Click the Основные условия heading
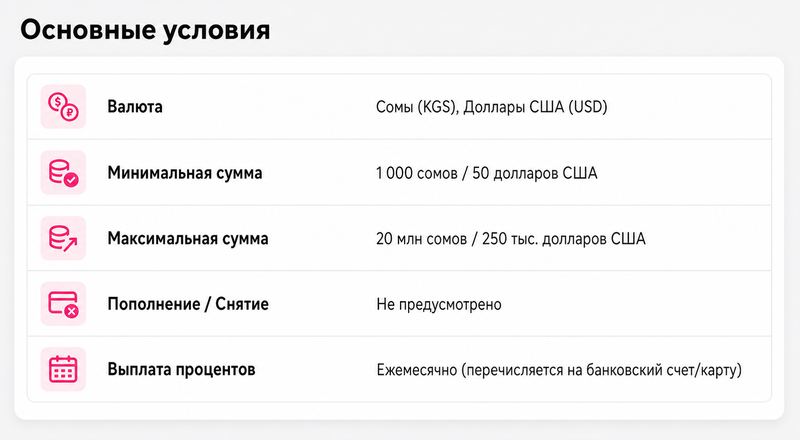The height and width of the screenshot is (440, 800). click(x=145, y=30)
